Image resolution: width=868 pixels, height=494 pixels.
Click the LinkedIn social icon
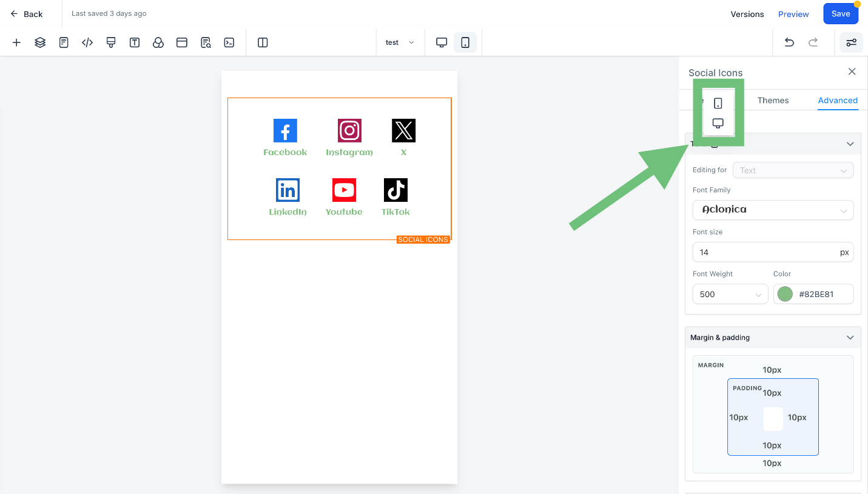click(x=288, y=190)
